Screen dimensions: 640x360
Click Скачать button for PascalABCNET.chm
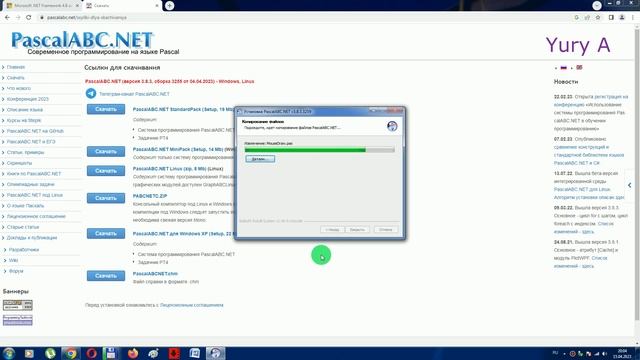tap(106, 276)
